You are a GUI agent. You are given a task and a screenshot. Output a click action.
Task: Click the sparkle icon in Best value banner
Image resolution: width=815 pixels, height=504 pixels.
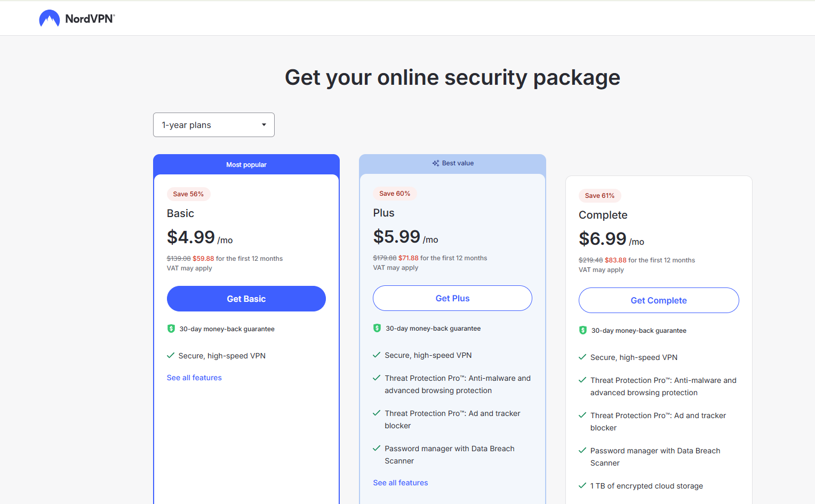(435, 163)
